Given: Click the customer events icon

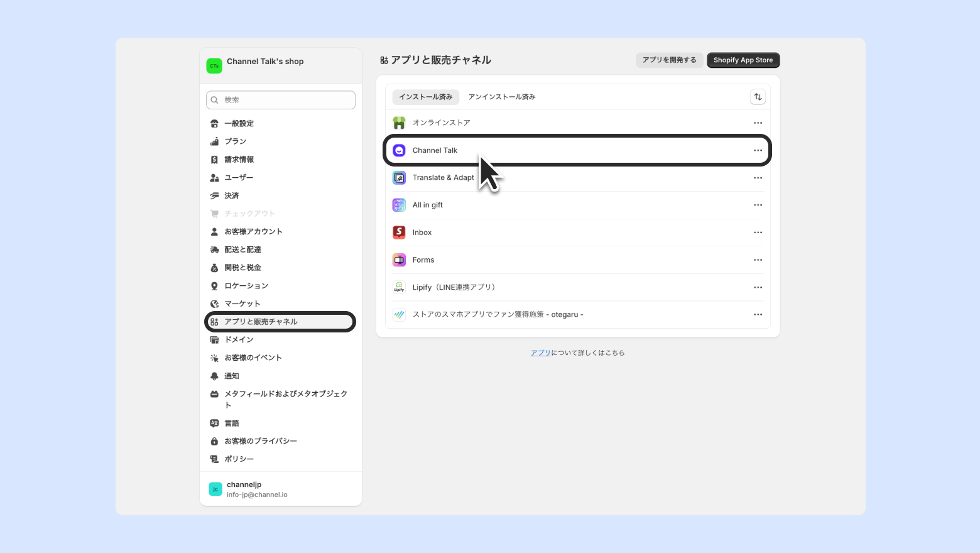Looking at the screenshot, I should 214,358.
